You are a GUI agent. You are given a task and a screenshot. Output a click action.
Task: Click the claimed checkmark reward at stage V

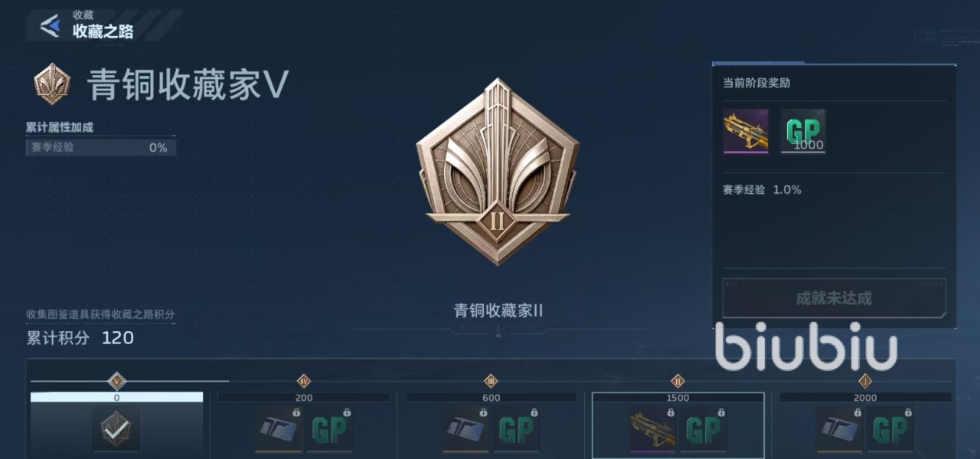tap(116, 428)
